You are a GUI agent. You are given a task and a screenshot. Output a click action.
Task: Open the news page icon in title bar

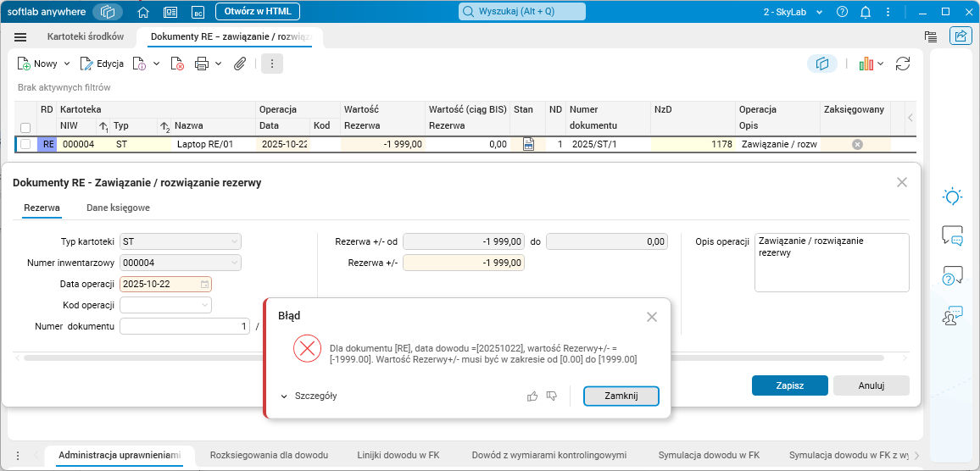170,11
